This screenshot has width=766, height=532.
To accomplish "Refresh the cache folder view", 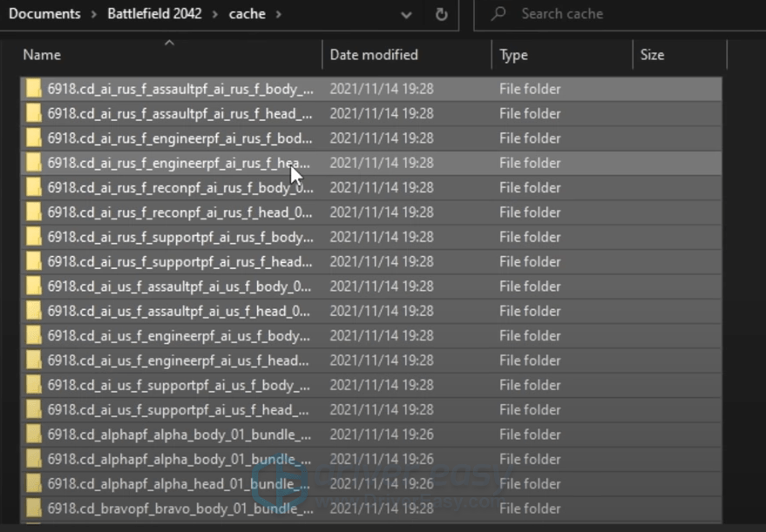I will 441,14.
